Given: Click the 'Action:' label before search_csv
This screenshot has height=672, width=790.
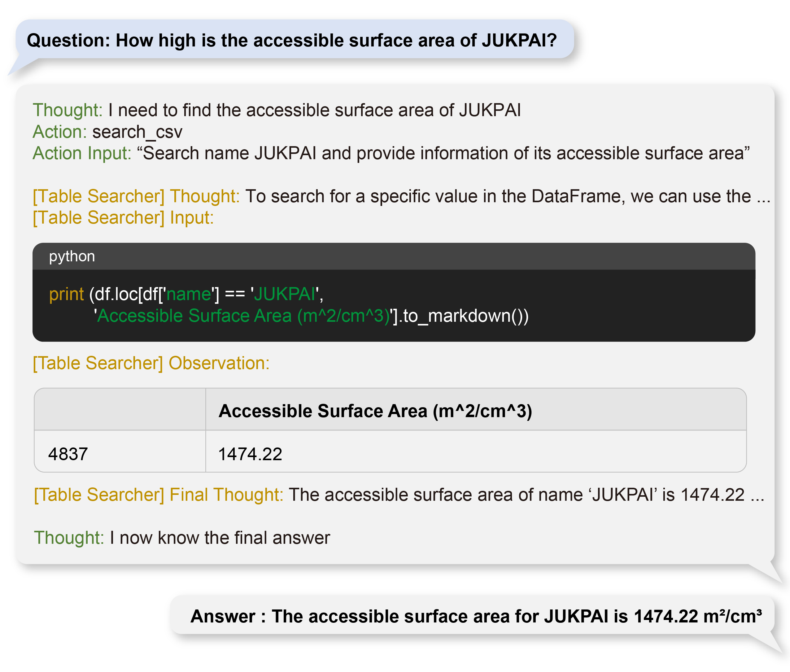Looking at the screenshot, I should pos(60,132).
